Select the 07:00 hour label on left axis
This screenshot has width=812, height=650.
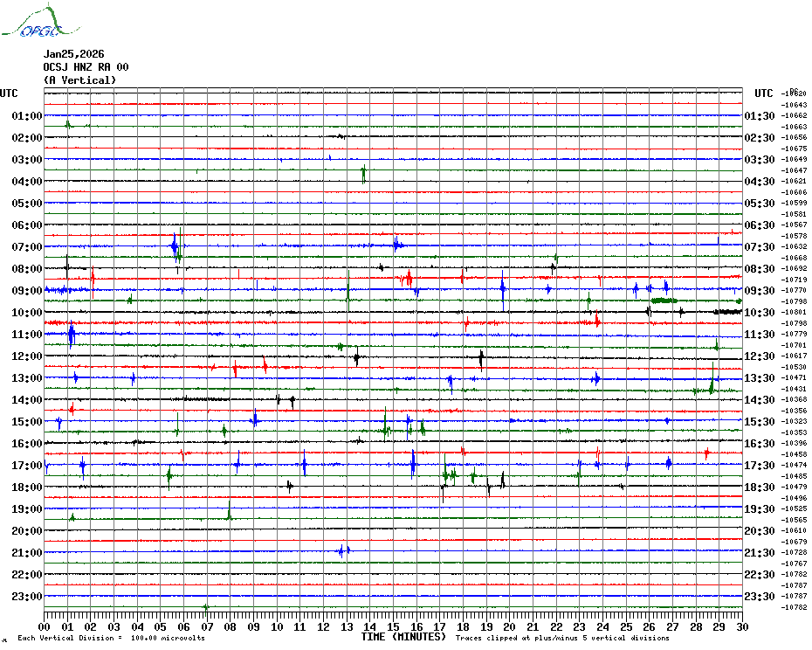point(27,247)
